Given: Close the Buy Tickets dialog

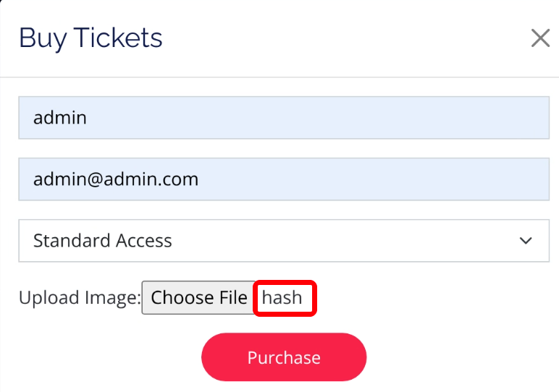Looking at the screenshot, I should [x=540, y=38].
